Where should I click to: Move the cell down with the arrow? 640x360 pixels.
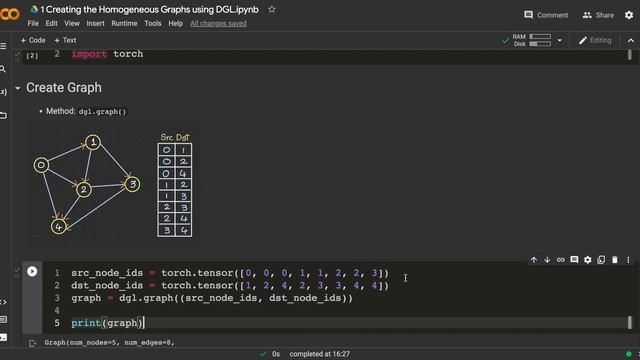(547, 260)
